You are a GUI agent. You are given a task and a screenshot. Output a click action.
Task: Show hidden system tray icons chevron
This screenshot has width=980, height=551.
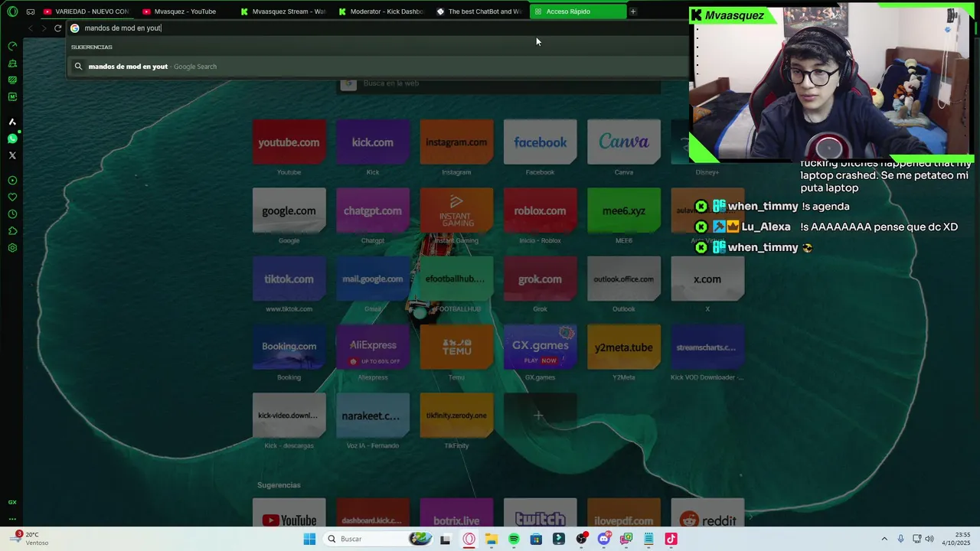(884, 539)
